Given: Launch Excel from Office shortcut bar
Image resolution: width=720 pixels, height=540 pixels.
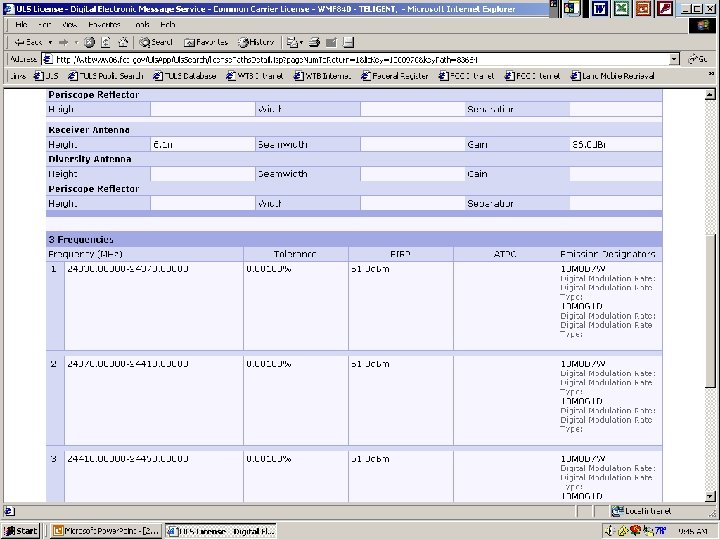Looking at the screenshot, I should [621, 8].
